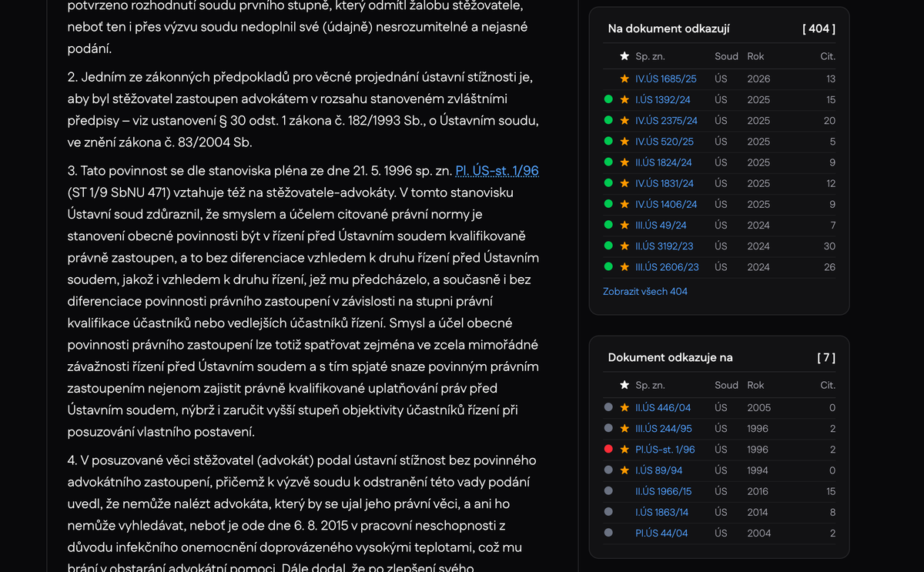The height and width of the screenshot is (572, 924).
Task: Open referenced decision PI.ÚS 44/04
Action: (661, 533)
